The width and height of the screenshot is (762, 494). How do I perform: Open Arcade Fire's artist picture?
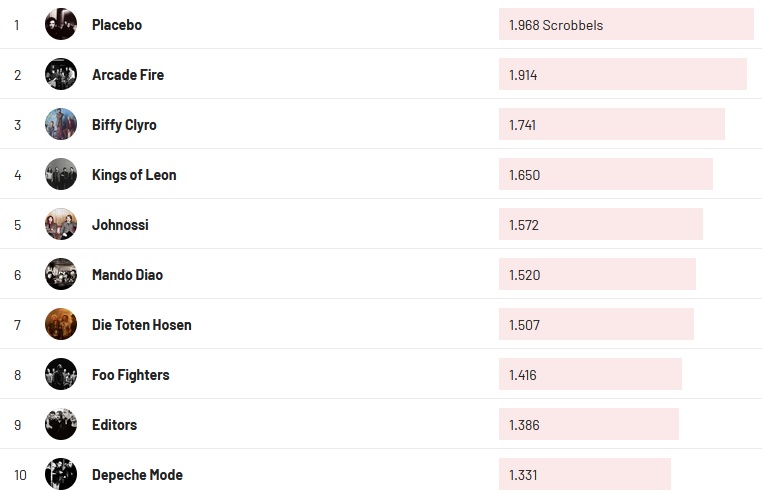[61, 74]
